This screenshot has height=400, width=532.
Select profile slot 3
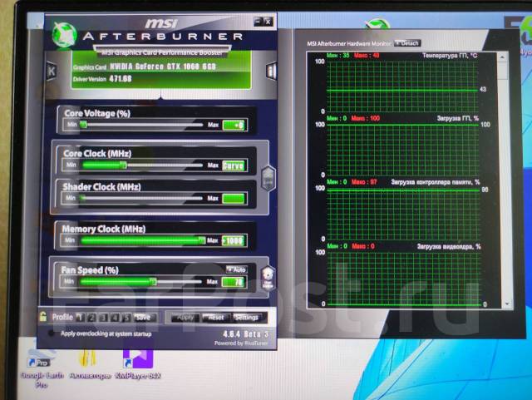point(104,317)
